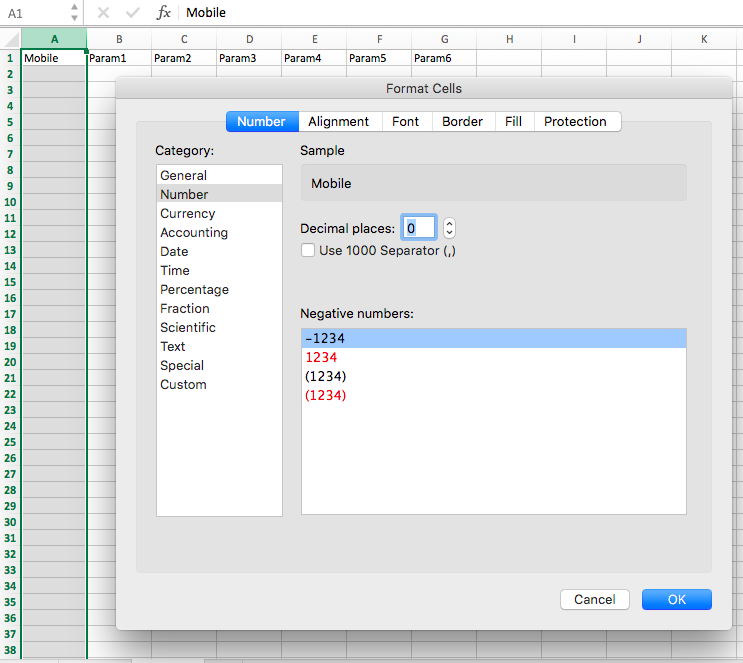This screenshot has height=663, width=743.
Task: Click the Decimal places input field
Action: (418, 228)
